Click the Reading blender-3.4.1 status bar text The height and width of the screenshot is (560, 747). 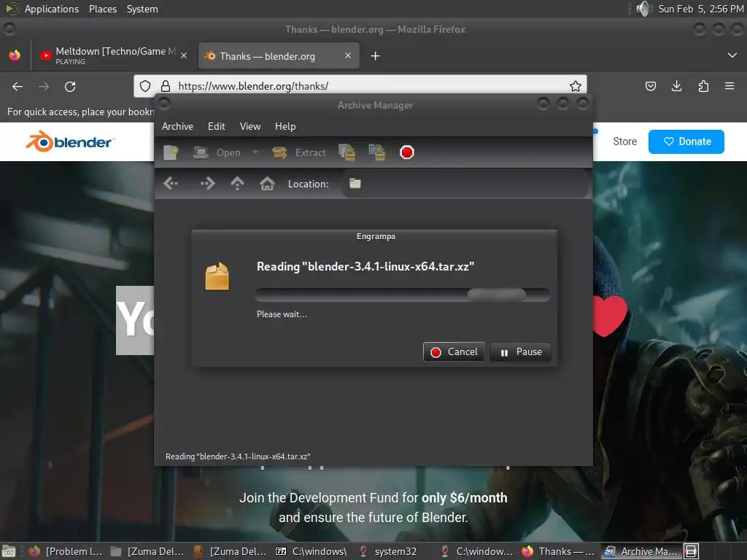(238, 456)
